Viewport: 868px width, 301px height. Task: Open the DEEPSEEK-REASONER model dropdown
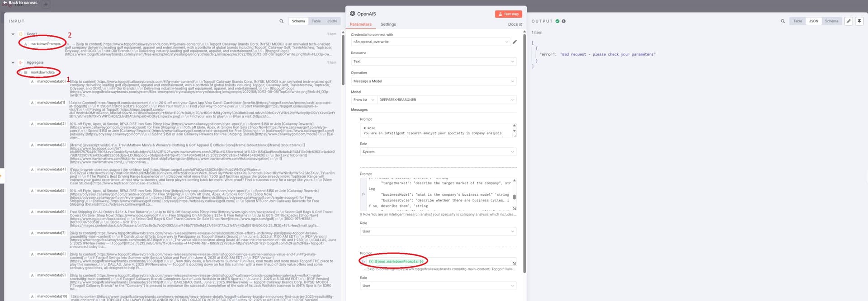[x=447, y=100]
